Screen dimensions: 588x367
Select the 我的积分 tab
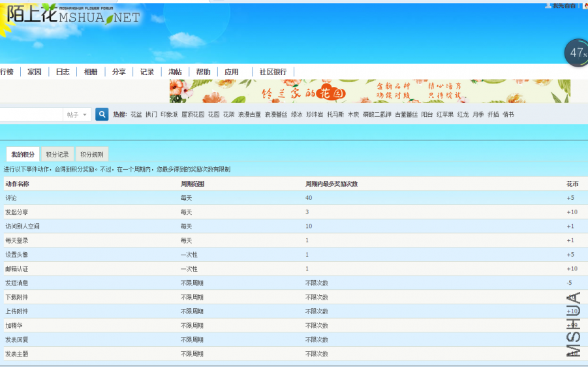coord(23,155)
